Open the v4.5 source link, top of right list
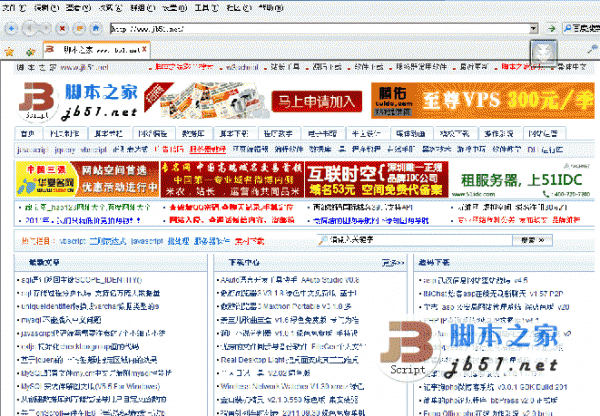The width and height of the screenshot is (600, 416). (476, 280)
